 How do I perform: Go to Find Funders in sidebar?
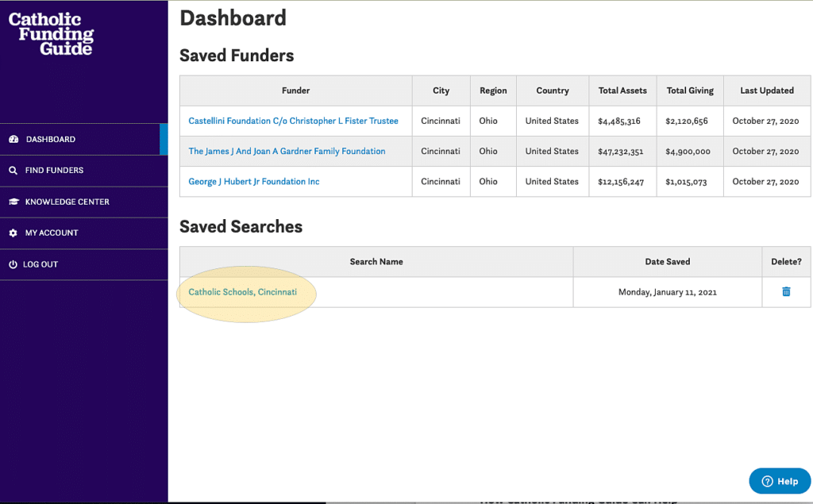84,171
